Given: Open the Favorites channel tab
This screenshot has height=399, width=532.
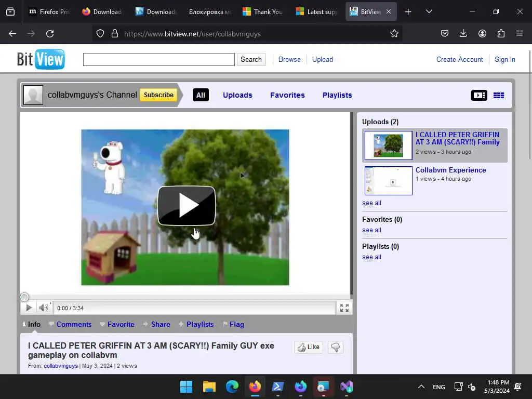Looking at the screenshot, I should click(287, 95).
